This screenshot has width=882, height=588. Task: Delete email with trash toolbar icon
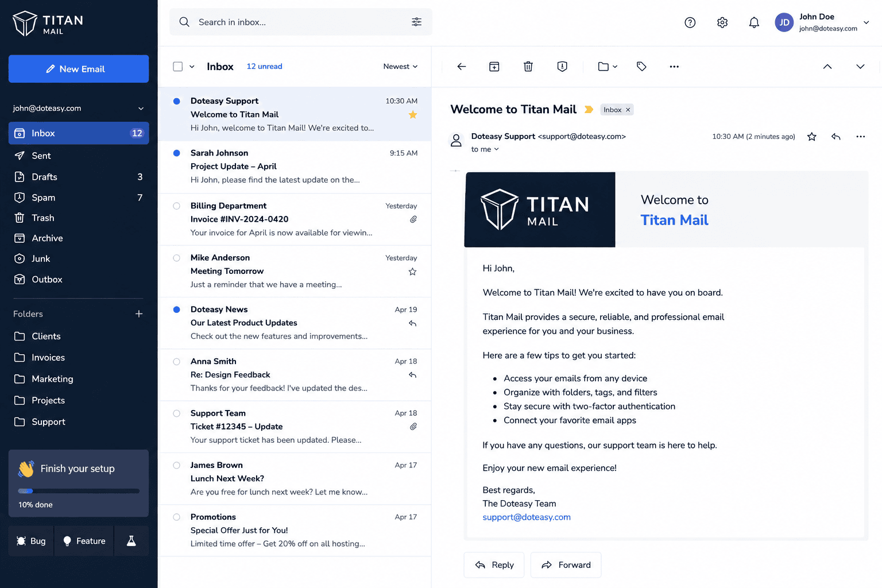(528, 67)
